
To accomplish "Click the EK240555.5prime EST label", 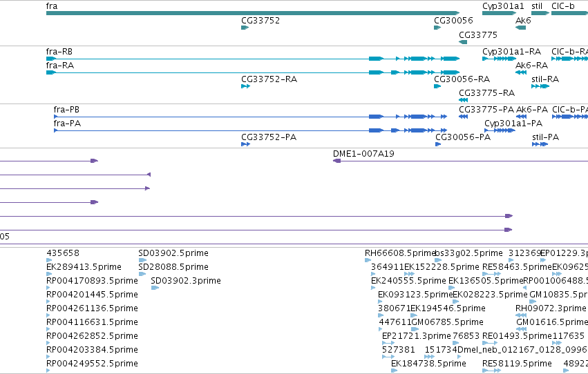I will pyautogui.click(x=408, y=281).
